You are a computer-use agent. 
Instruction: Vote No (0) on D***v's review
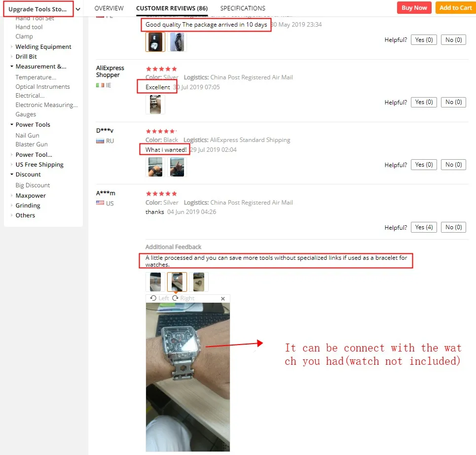453,165
